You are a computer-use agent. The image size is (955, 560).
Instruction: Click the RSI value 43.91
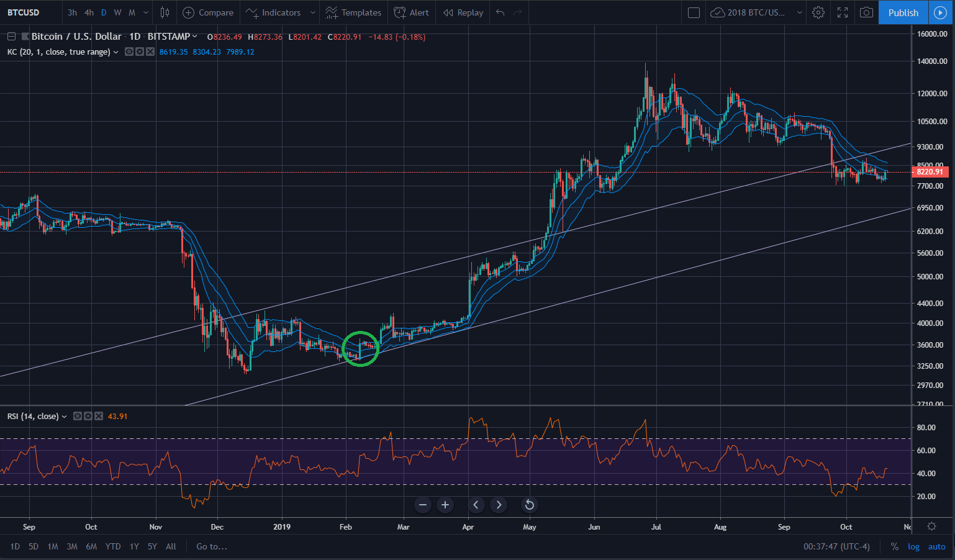coord(117,416)
